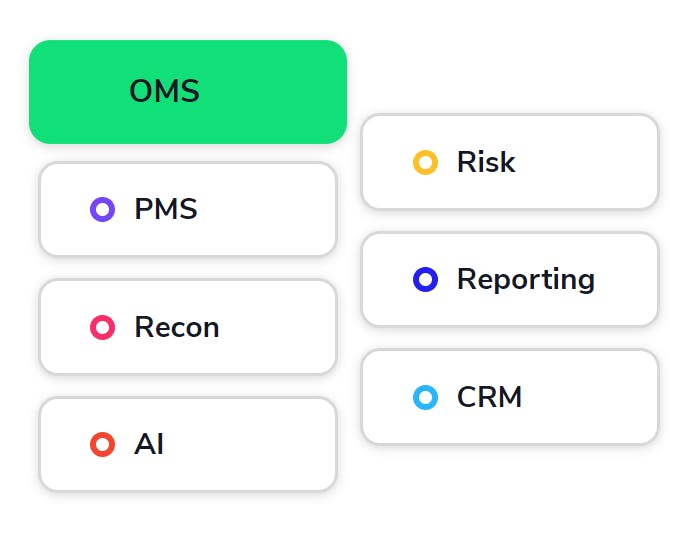The width and height of the screenshot is (700, 536).
Task: Click the purple ring icon beside PMS
Action: (x=102, y=210)
